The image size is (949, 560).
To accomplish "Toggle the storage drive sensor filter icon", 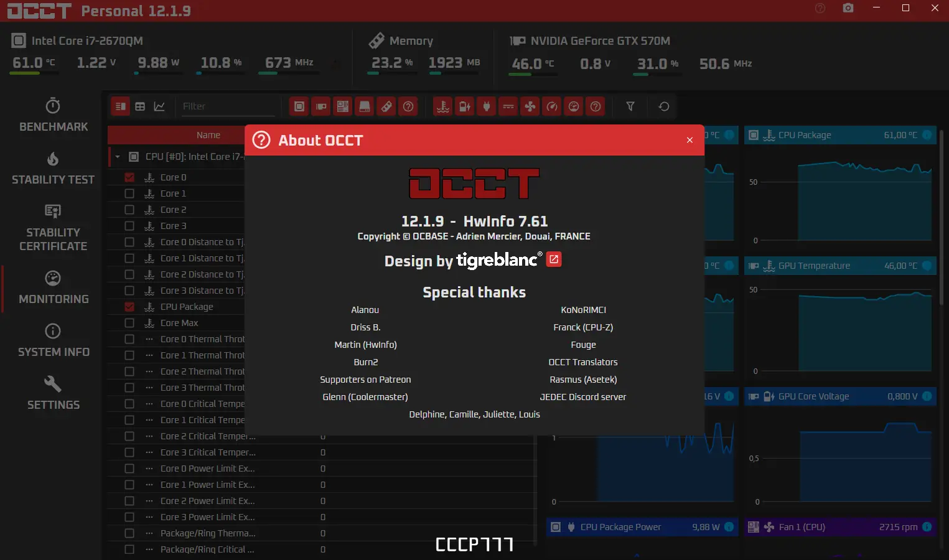I will [x=365, y=106].
